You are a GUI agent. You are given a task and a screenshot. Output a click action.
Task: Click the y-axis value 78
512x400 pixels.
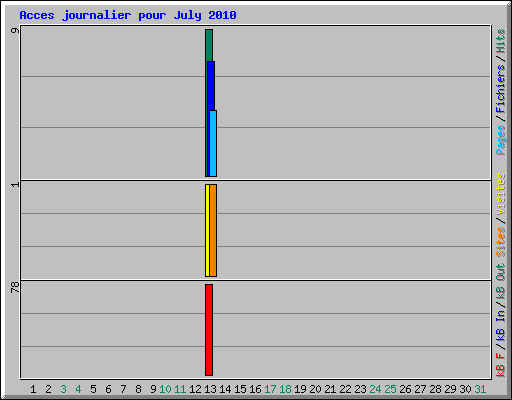coord(15,287)
